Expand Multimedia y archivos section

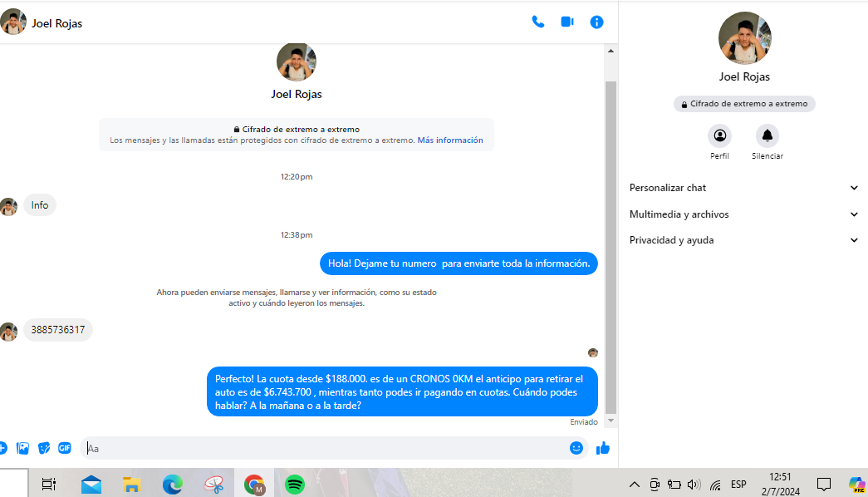click(743, 214)
